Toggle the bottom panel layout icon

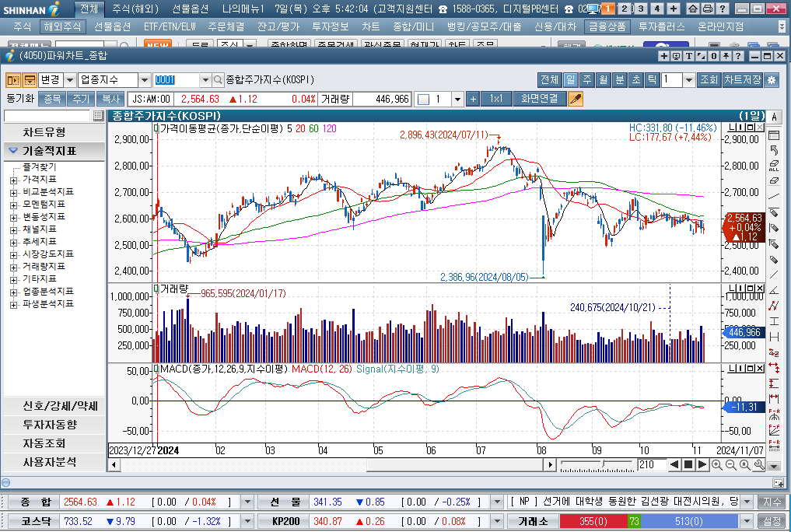pyautogui.click(x=30, y=79)
